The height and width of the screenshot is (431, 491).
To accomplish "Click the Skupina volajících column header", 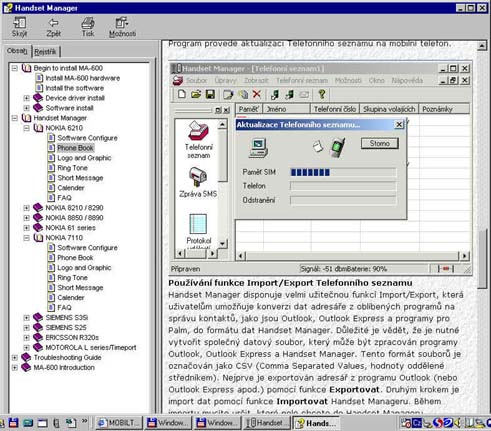I will point(389,109).
